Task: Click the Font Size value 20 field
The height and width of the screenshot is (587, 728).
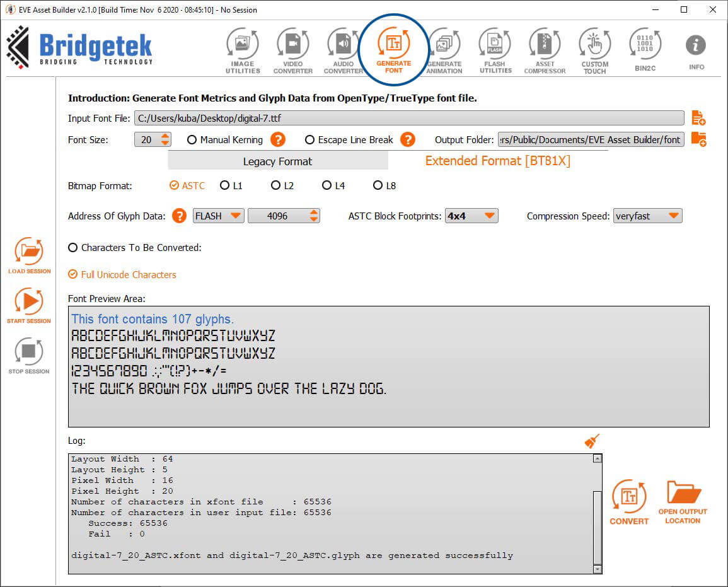Action: (x=147, y=139)
